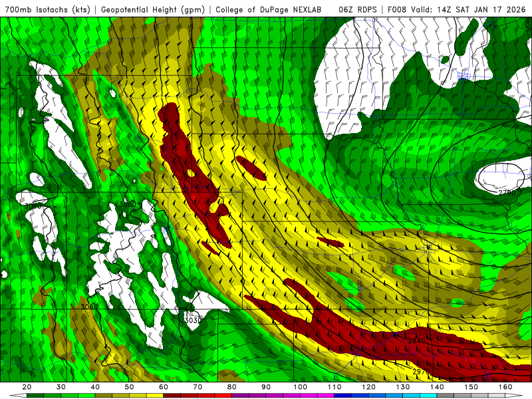Click the 130 value on the color scale

[403, 387]
